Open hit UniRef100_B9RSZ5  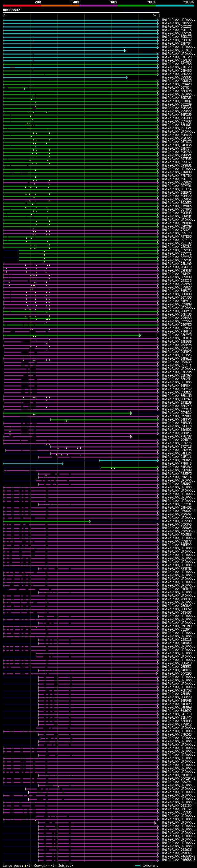tap(177, 37)
